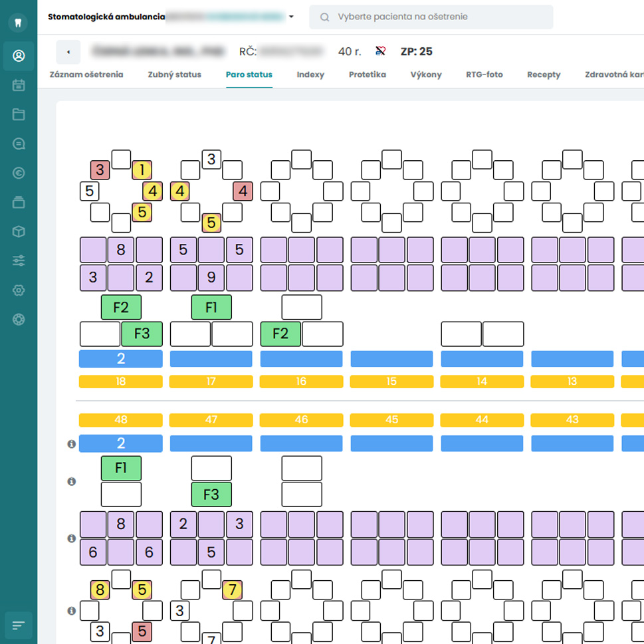Click the blue bar with value 2 above tooth 18
This screenshot has height=644, width=644.
(x=121, y=359)
